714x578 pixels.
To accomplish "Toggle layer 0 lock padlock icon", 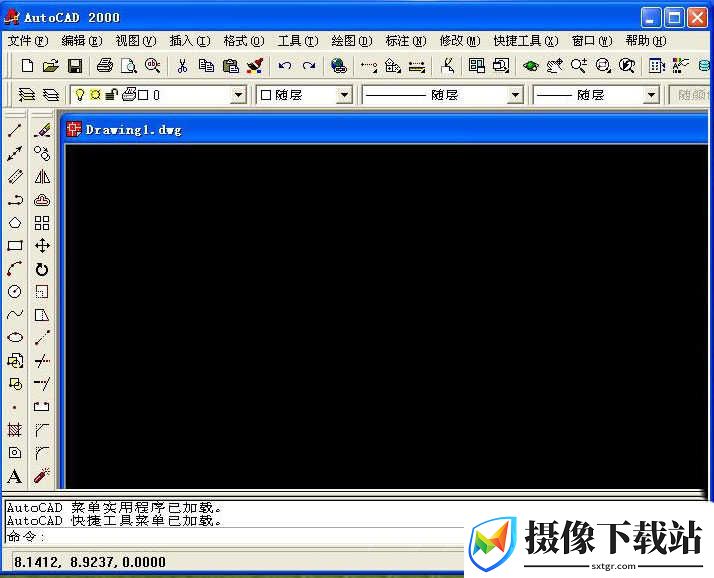I will (x=111, y=95).
